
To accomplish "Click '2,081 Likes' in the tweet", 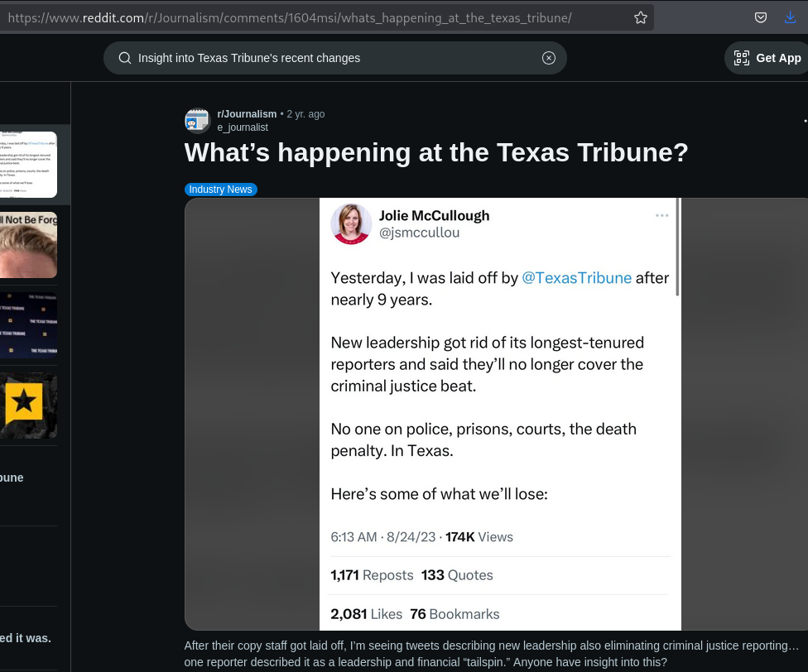I will 367,614.
